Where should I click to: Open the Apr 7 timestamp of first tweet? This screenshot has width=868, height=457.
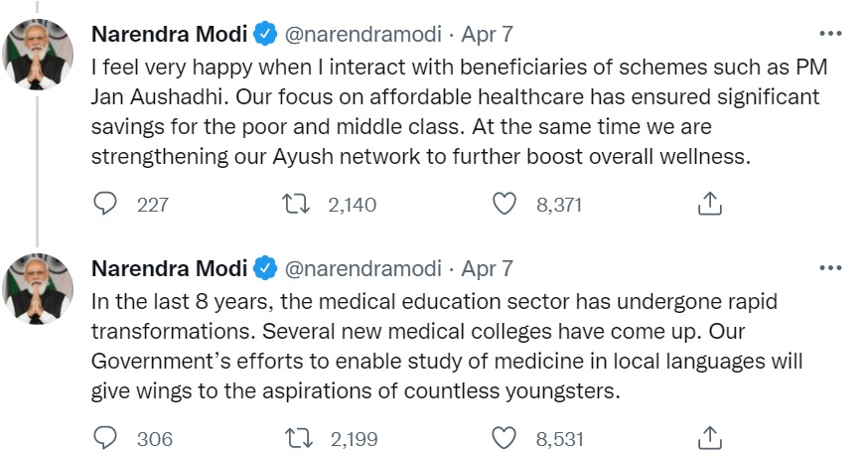point(487,35)
